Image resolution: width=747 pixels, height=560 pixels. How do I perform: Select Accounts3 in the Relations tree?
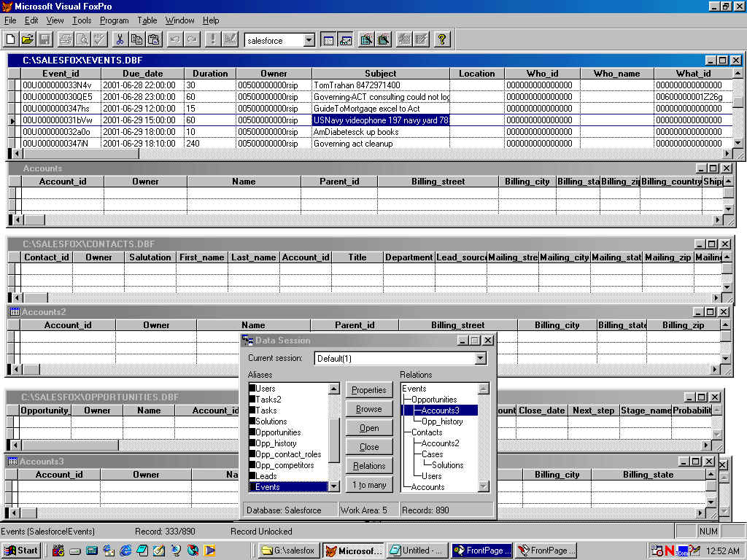[x=440, y=410]
